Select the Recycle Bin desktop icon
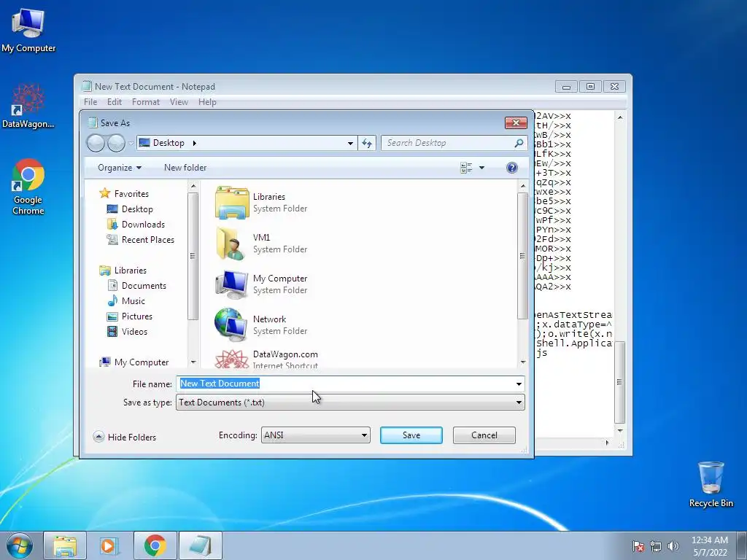This screenshot has height=560, width=747. click(x=711, y=484)
